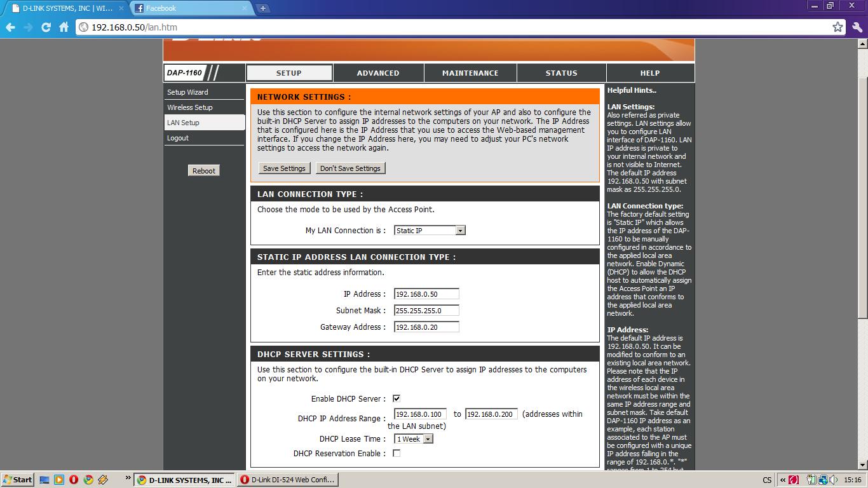This screenshot has width=868, height=488.
Task: Open the volume speaker tray icon
Action: [x=833, y=480]
